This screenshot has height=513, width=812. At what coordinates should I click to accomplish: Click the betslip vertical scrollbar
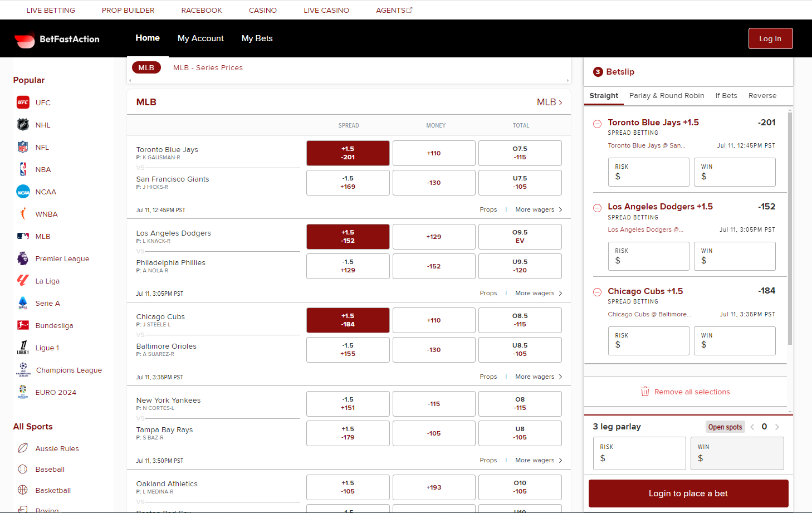(x=790, y=228)
